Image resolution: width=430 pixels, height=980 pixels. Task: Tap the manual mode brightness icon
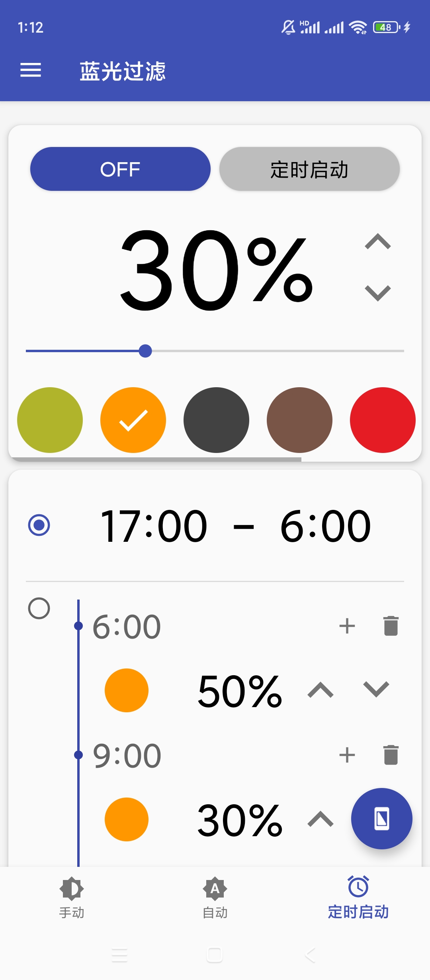coord(72,889)
